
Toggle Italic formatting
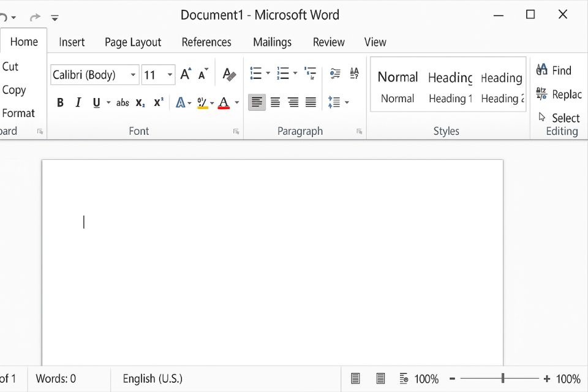pyautogui.click(x=78, y=103)
